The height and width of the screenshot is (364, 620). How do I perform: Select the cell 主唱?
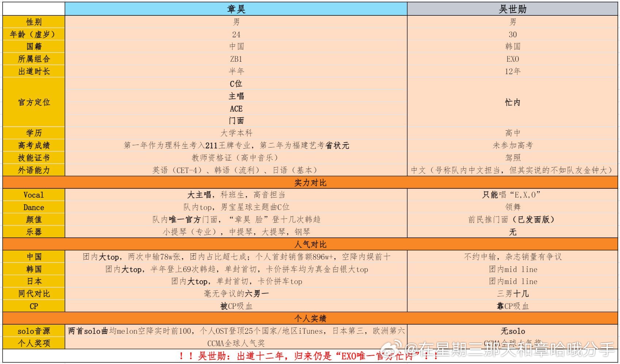coord(236,96)
